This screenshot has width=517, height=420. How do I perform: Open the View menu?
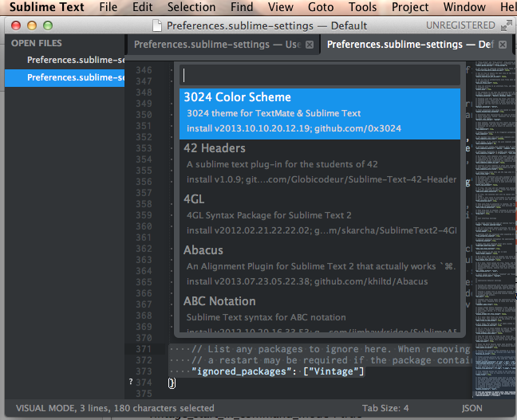click(x=281, y=7)
